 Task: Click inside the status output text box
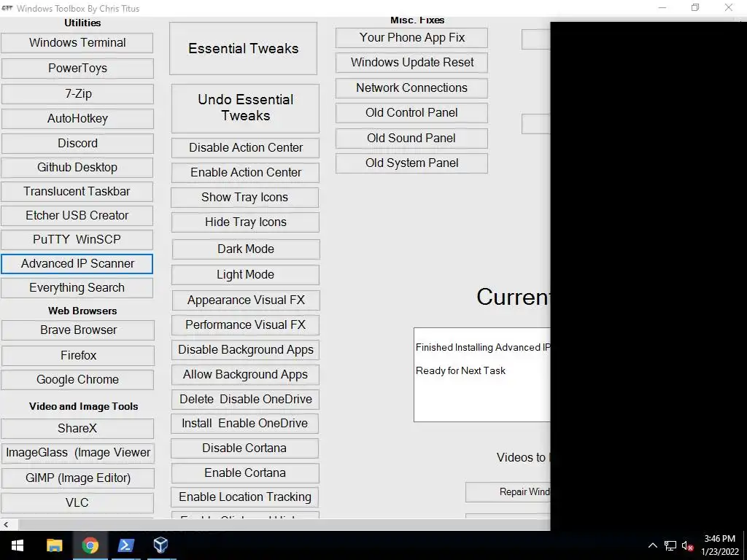pos(482,375)
